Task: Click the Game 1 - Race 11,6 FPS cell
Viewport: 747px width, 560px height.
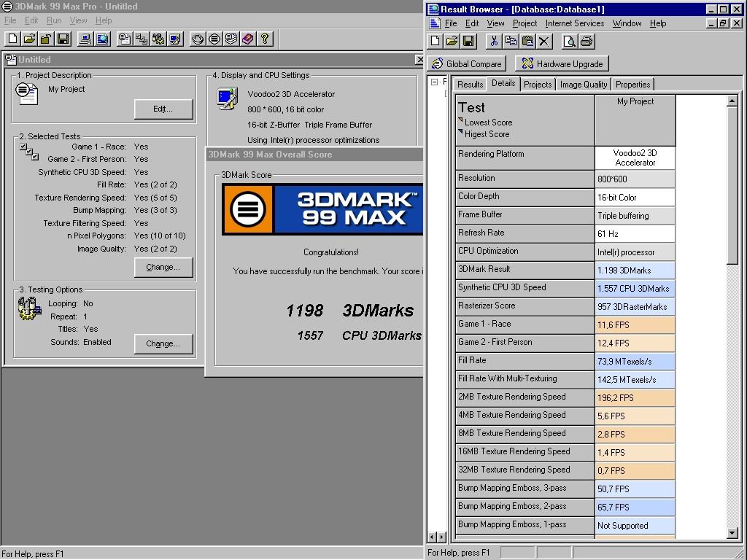Action: click(x=635, y=324)
